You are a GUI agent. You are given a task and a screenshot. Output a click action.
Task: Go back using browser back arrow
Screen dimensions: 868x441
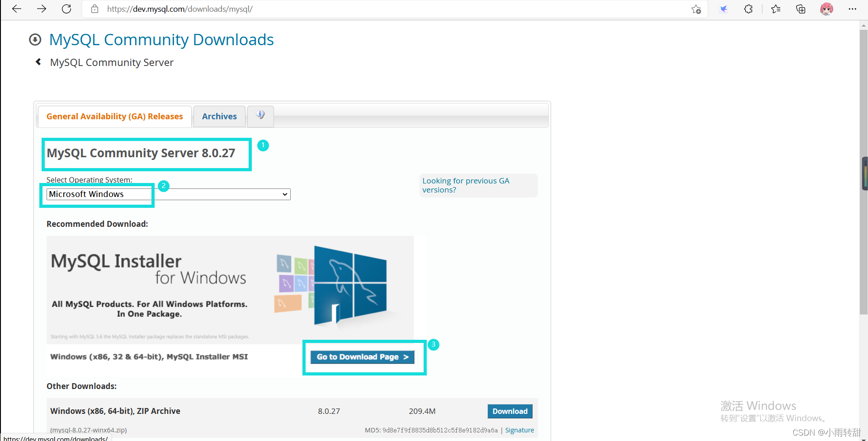(17, 9)
